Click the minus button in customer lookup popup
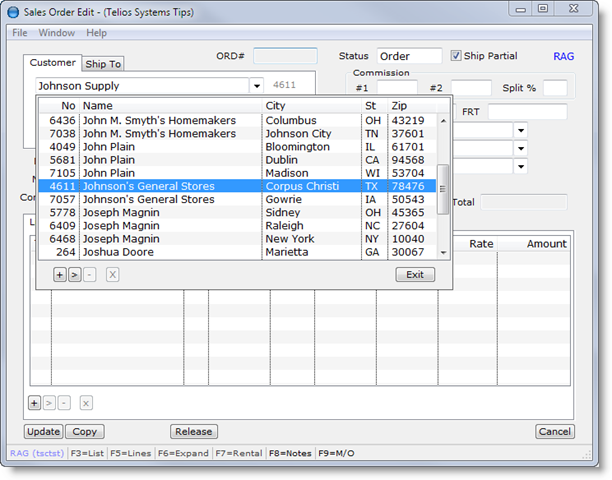 point(88,275)
